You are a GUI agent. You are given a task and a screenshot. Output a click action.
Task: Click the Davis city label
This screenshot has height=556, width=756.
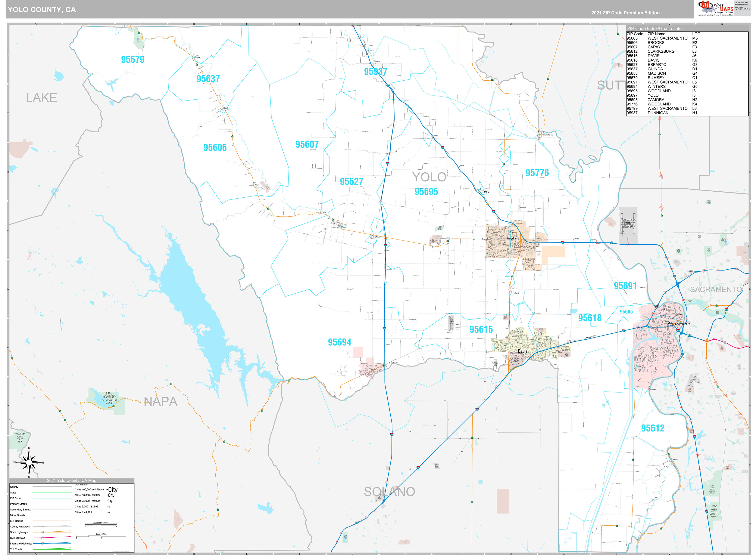(522, 351)
